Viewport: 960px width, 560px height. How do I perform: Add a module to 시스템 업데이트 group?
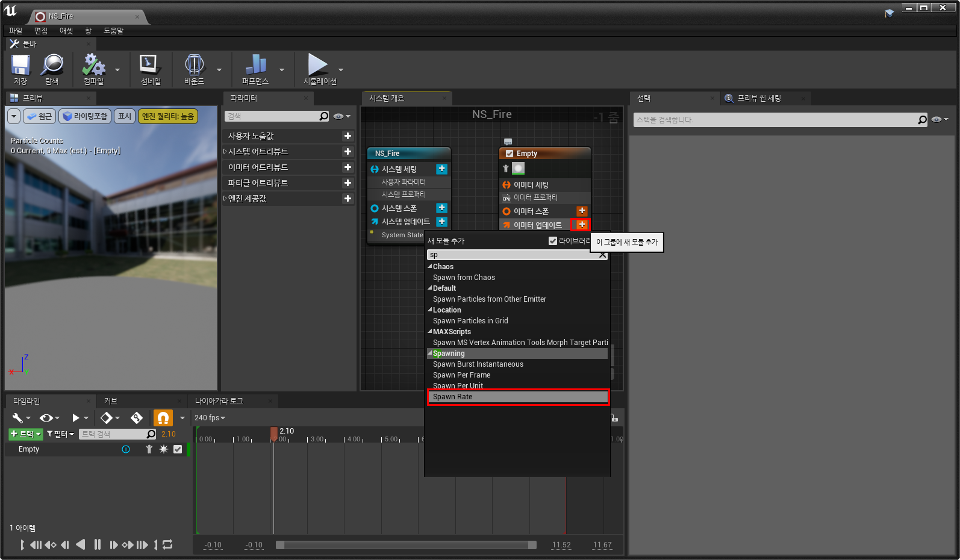coord(441,222)
